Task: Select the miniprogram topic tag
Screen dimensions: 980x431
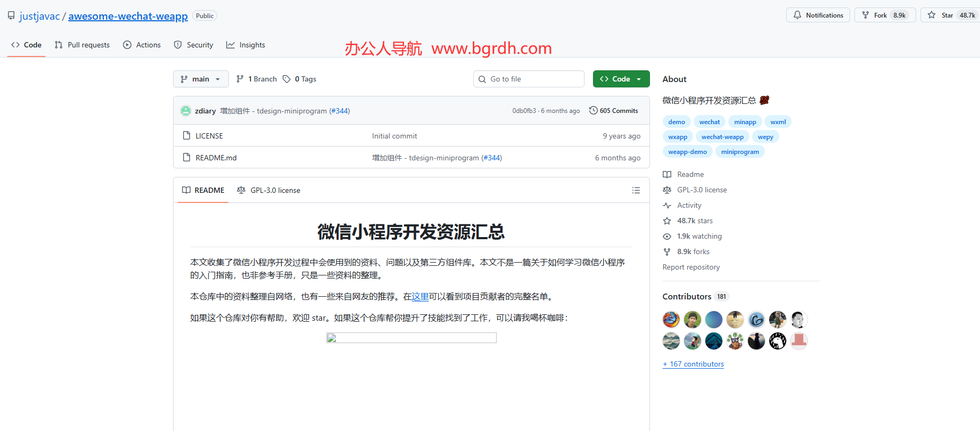Action: tap(740, 152)
